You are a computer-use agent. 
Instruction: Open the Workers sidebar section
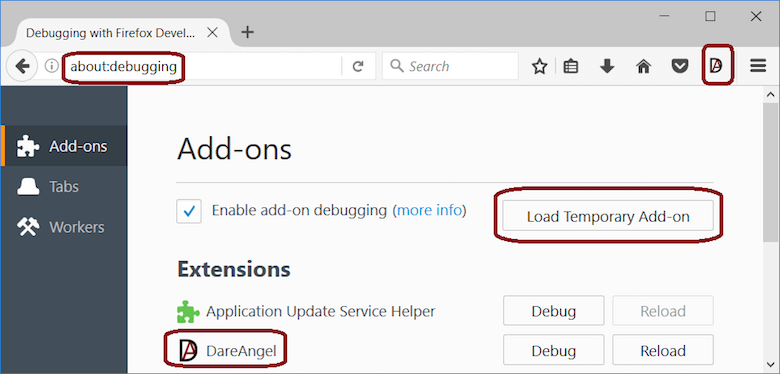(64, 227)
